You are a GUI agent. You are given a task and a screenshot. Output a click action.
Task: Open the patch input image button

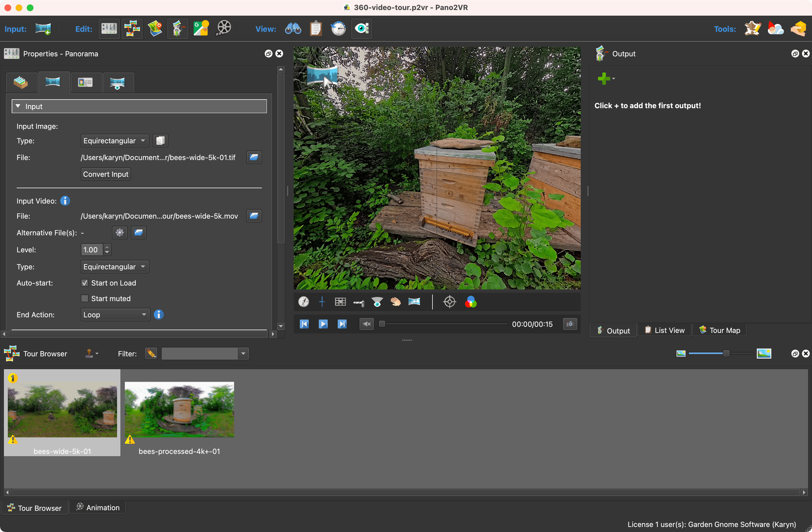point(160,141)
